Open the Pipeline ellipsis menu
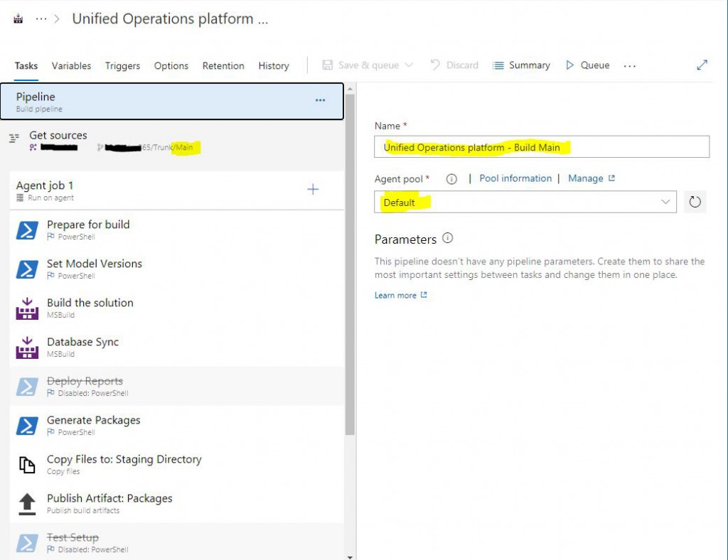 coord(320,101)
